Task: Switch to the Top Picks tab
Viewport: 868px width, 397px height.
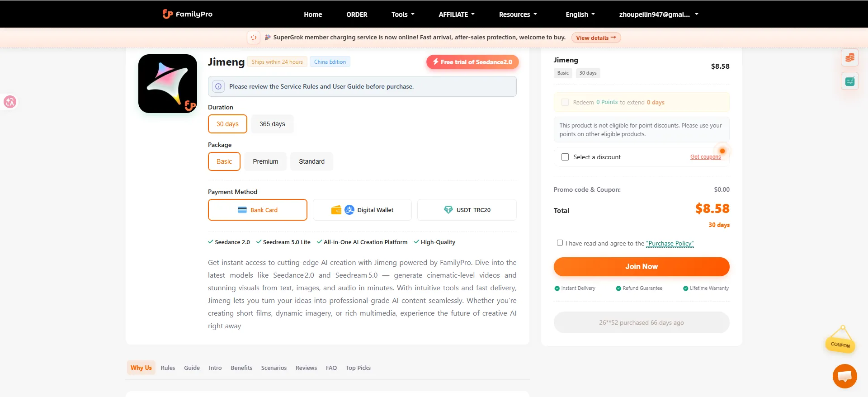Action: tap(358, 368)
